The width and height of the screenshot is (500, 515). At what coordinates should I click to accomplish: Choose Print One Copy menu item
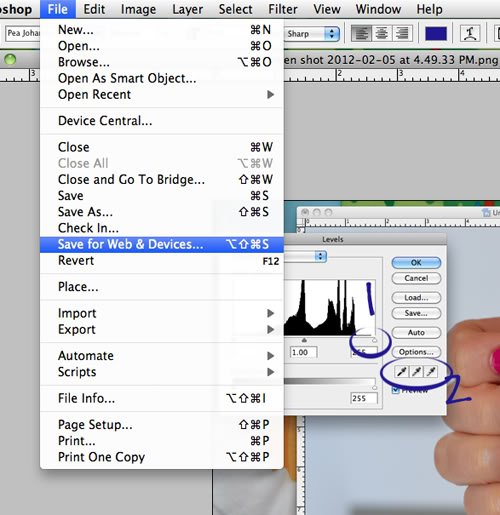point(162,457)
